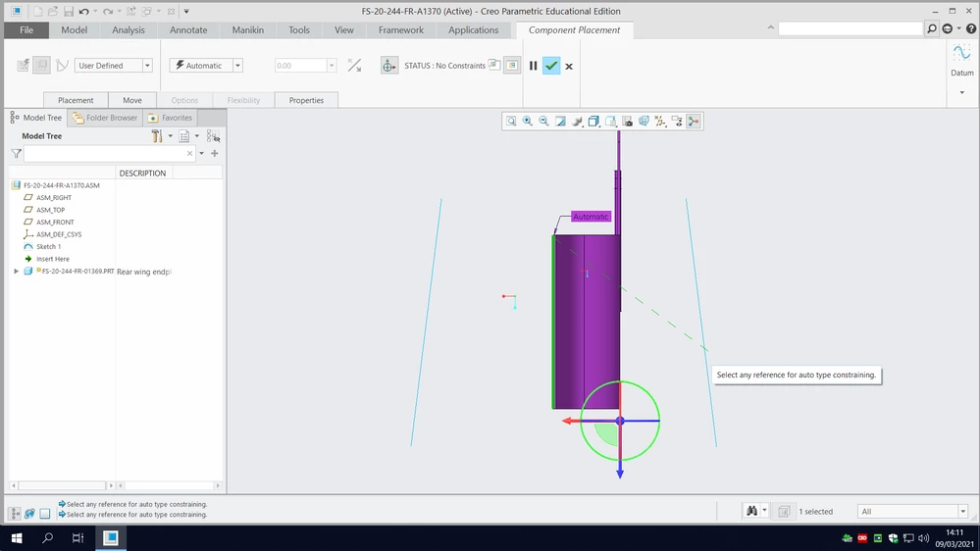Open model tree settings hammer icon

pos(157,135)
